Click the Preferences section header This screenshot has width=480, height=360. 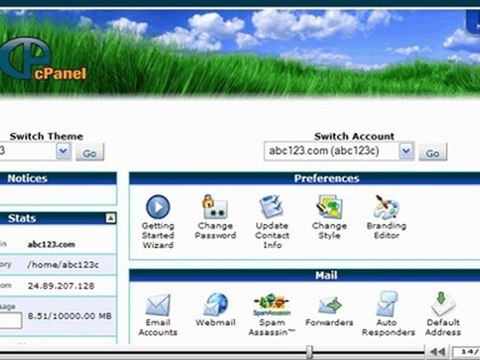[x=305, y=178]
